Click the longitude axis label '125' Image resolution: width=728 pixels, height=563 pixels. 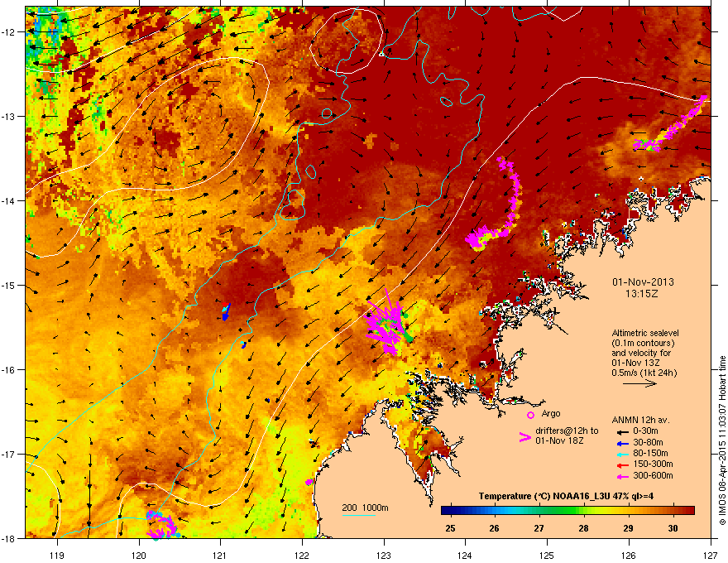(547, 555)
